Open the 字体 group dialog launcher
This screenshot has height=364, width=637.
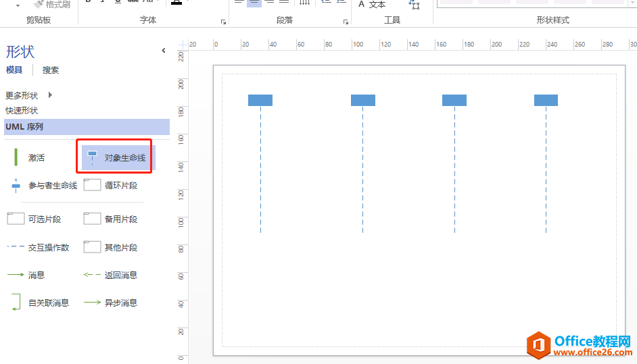click(x=223, y=22)
